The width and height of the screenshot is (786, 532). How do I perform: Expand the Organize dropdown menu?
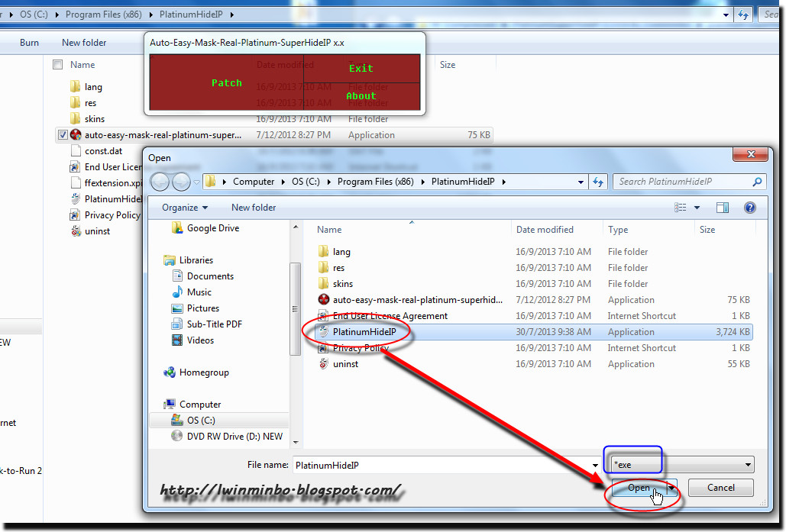(x=183, y=207)
